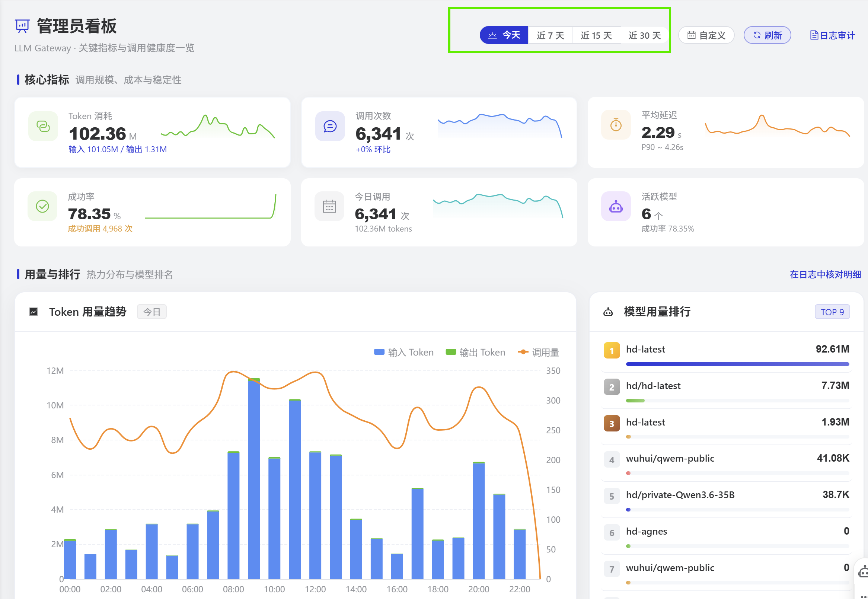Click the rank 4 badge for wuhui/qwem-public
Image resolution: width=868 pixels, height=599 pixels.
click(x=612, y=460)
